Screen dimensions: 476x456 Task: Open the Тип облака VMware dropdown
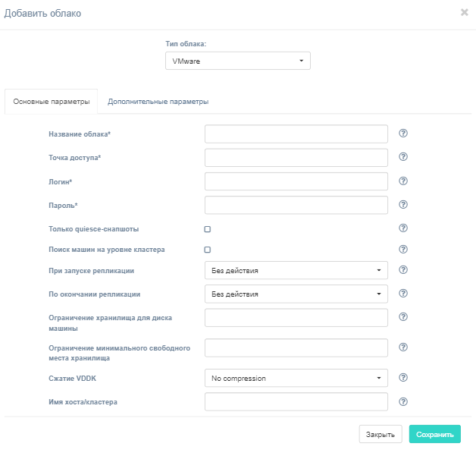(238, 61)
